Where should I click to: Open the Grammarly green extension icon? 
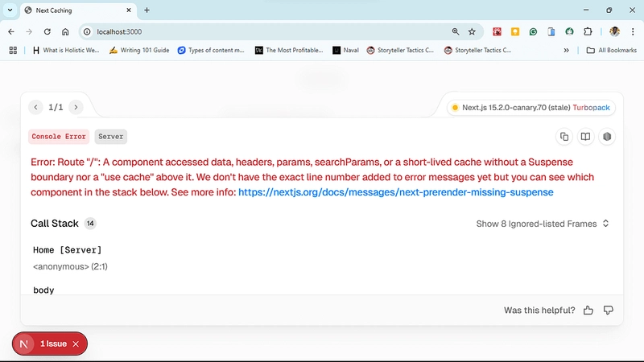click(x=533, y=31)
